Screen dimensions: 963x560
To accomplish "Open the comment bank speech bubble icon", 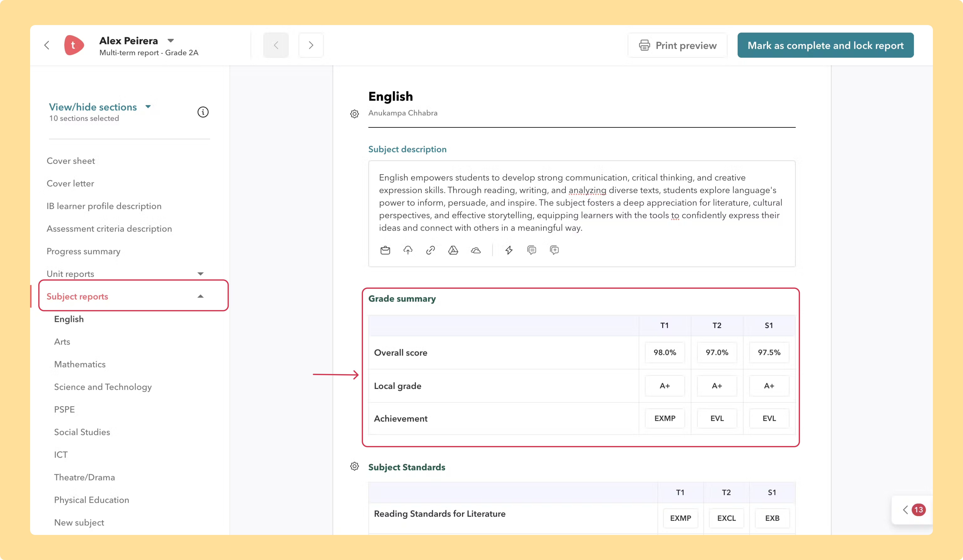I will (531, 250).
